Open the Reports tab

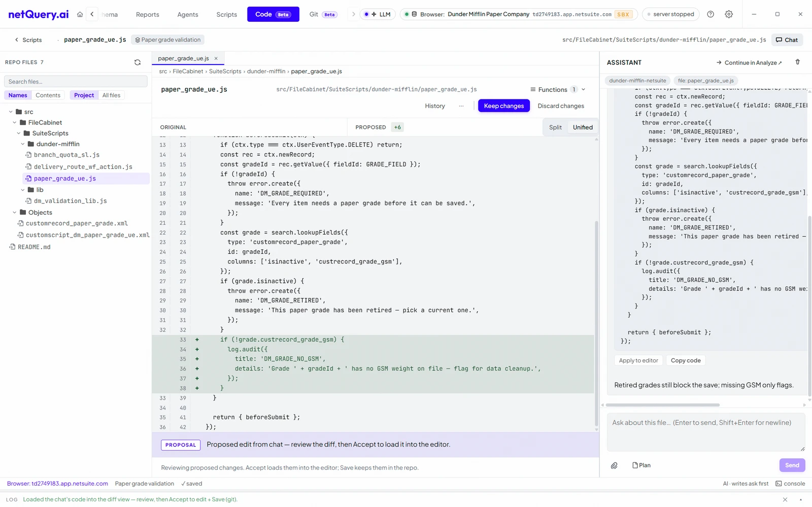[x=147, y=14]
